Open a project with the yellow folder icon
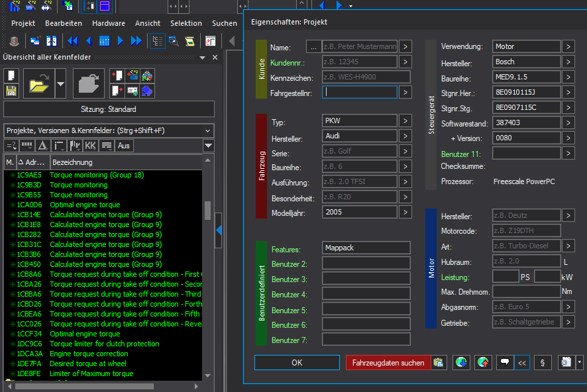The image size is (587, 392). 39,83
